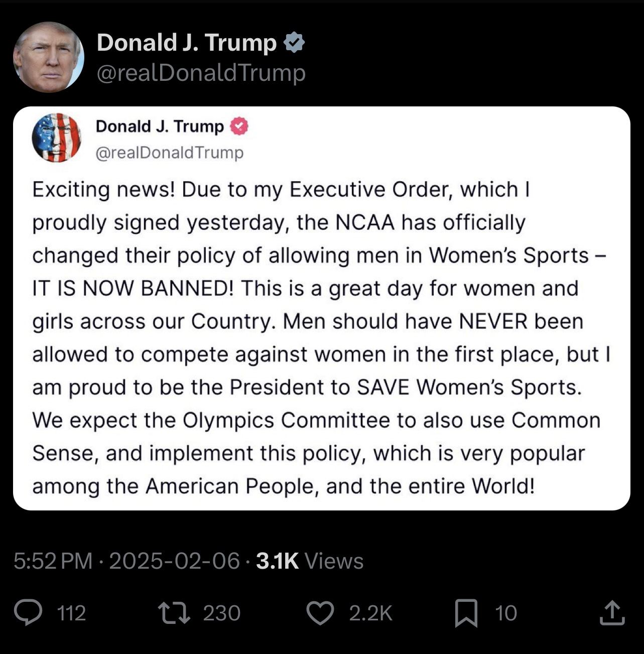Tap the share upload icon
644x654 pixels.
point(612,612)
